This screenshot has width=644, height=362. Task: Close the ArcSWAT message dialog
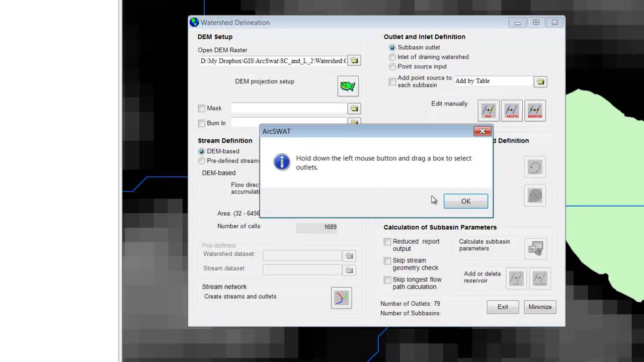tap(482, 131)
